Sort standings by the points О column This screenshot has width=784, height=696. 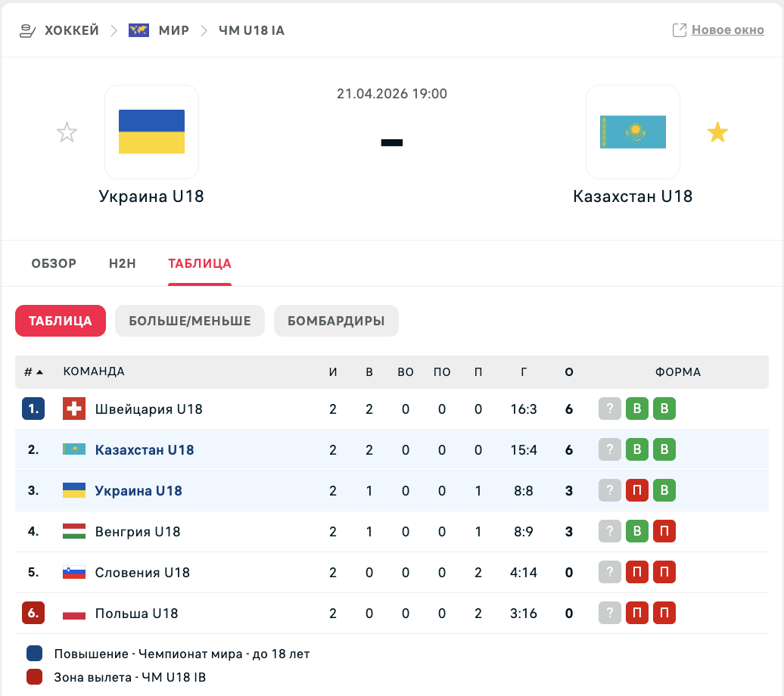[569, 372]
